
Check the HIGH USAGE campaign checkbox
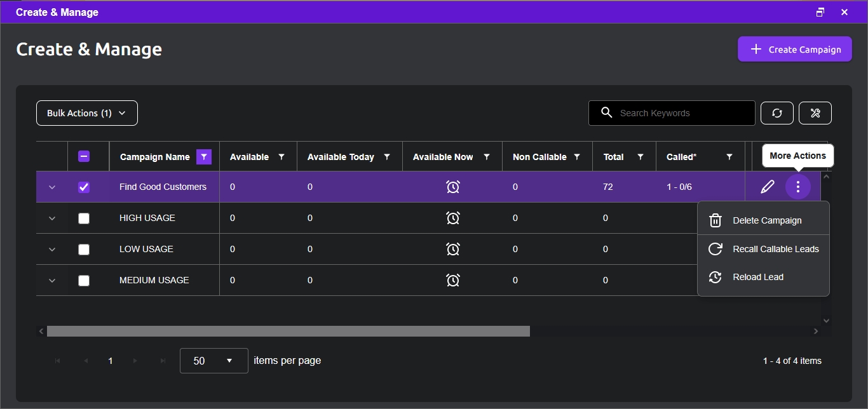84,218
